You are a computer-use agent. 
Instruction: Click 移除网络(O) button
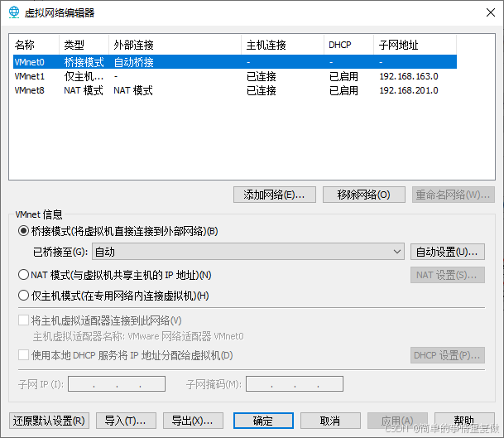[x=364, y=195]
